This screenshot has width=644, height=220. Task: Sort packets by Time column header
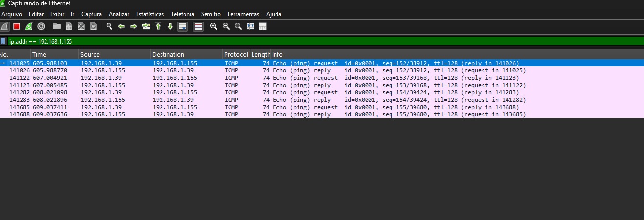pos(39,54)
